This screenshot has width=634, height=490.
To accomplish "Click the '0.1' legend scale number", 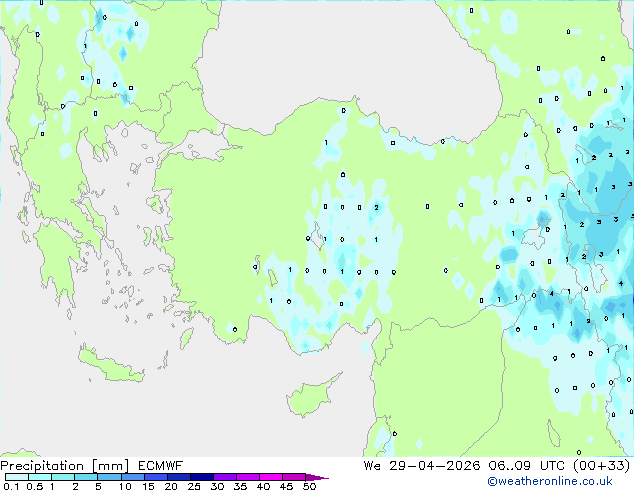I will click(x=11, y=486).
